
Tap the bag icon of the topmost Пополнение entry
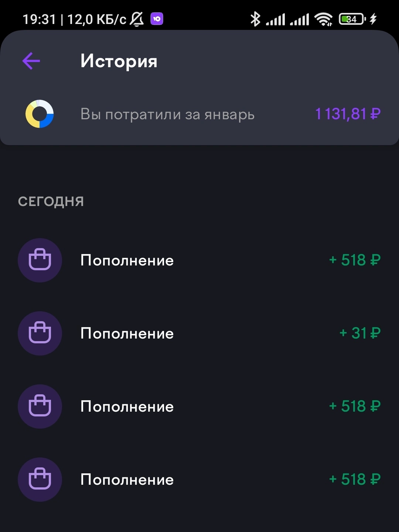(x=40, y=260)
